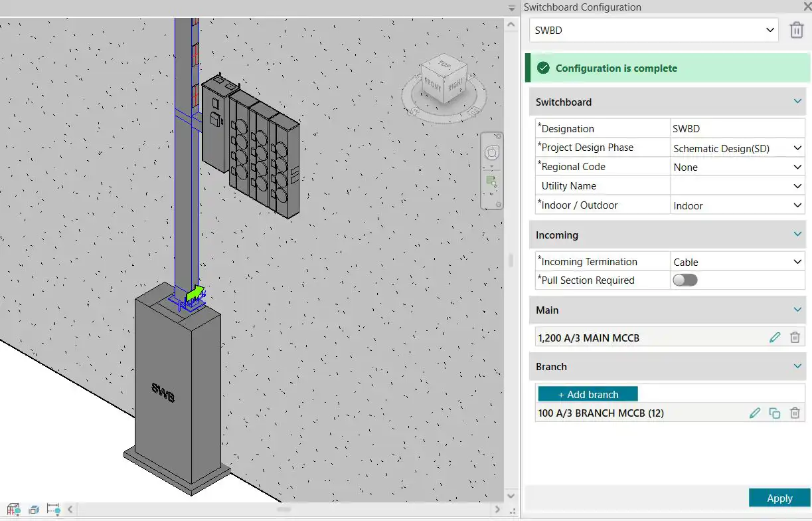Edit the 100 A/3 BRANCH MCCB entry

(755, 413)
